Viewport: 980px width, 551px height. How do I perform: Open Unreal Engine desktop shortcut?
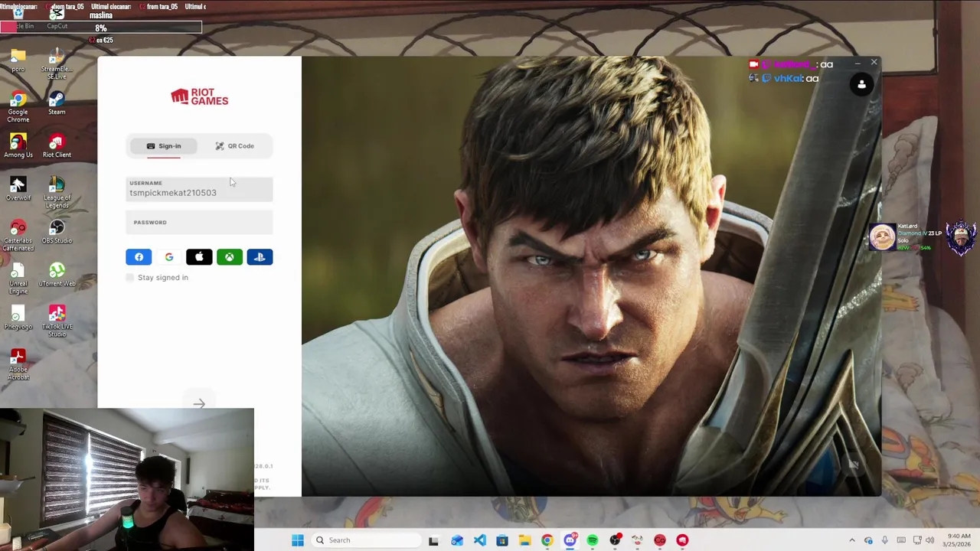click(x=18, y=279)
